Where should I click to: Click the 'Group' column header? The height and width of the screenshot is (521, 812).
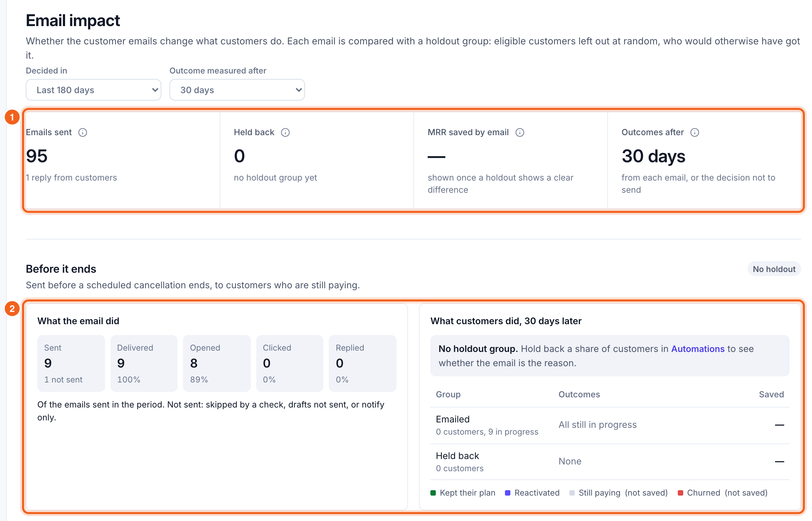click(x=448, y=395)
